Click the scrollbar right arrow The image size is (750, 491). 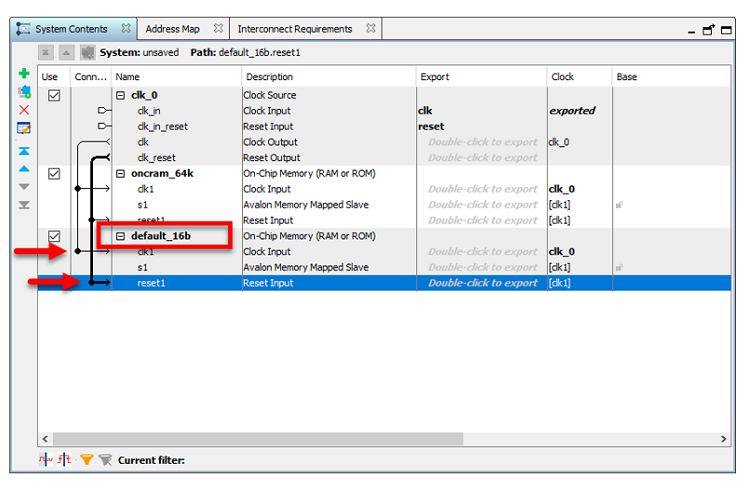[x=723, y=438]
